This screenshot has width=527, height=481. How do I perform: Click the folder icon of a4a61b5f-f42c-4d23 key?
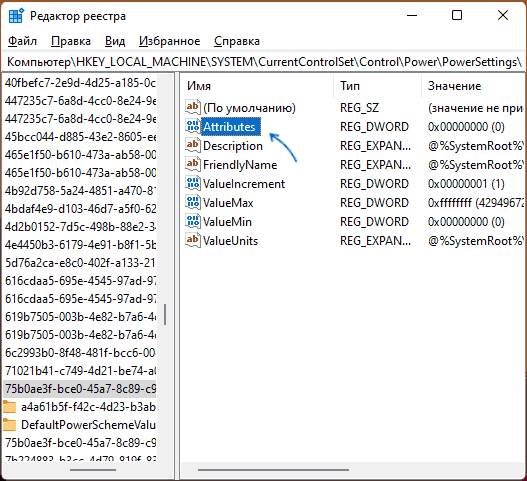coord(10,407)
